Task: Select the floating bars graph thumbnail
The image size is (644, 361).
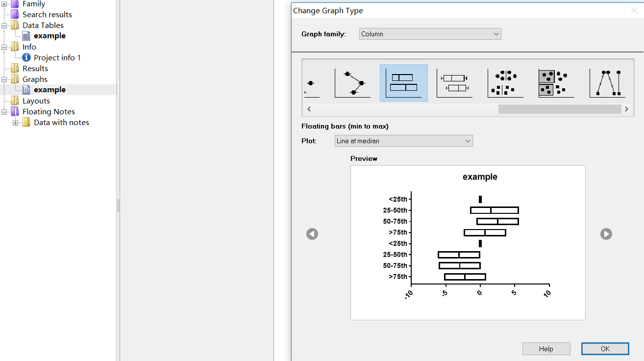Action: (x=403, y=83)
